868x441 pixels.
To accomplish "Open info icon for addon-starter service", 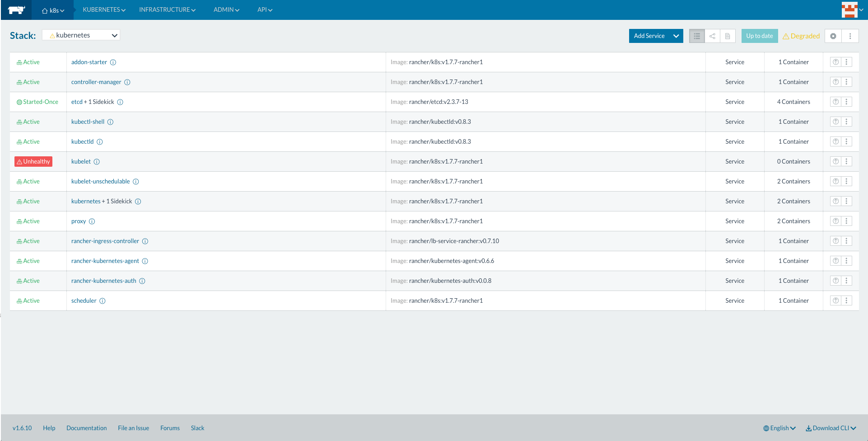I will pyautogui.click(x=113, y=62).
